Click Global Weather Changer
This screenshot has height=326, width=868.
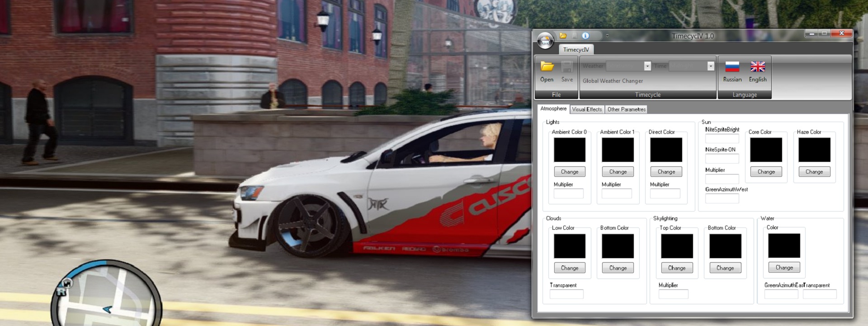tap(613, 81)
